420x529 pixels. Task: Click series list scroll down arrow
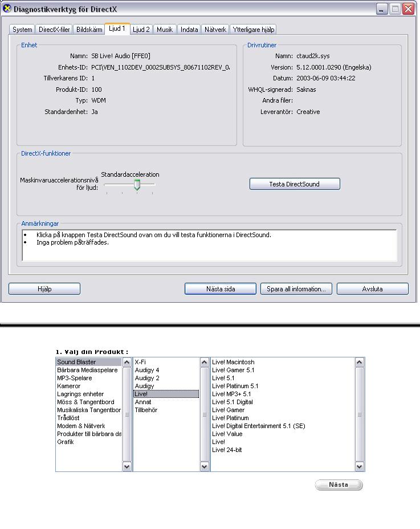click(x=204, y=467)
